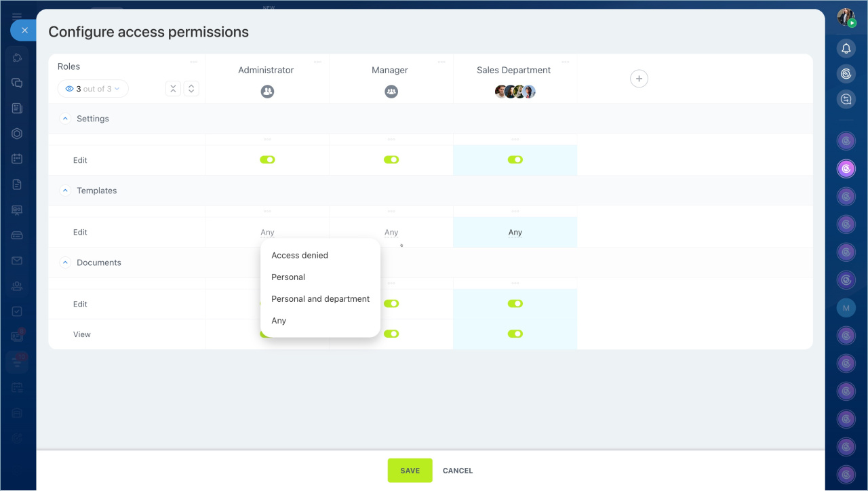
Task: Close the permissions panel with X button
Action: click(24, 31)
